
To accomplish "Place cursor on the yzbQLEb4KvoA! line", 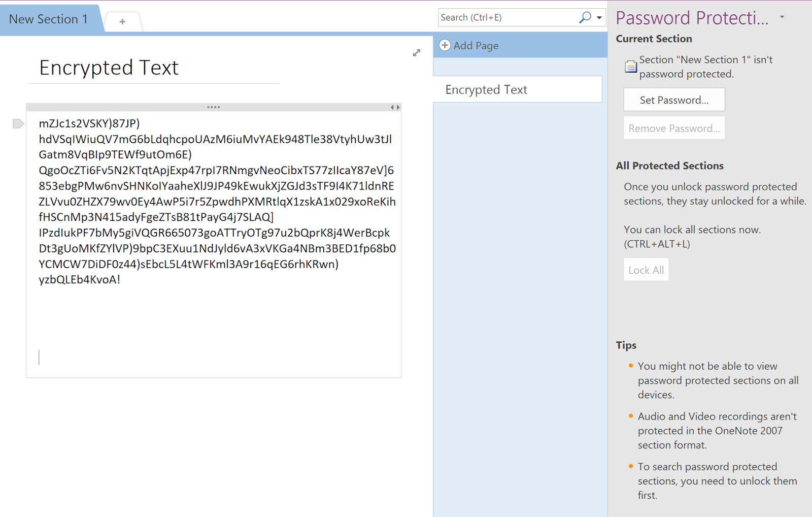I will pos(80,279).
